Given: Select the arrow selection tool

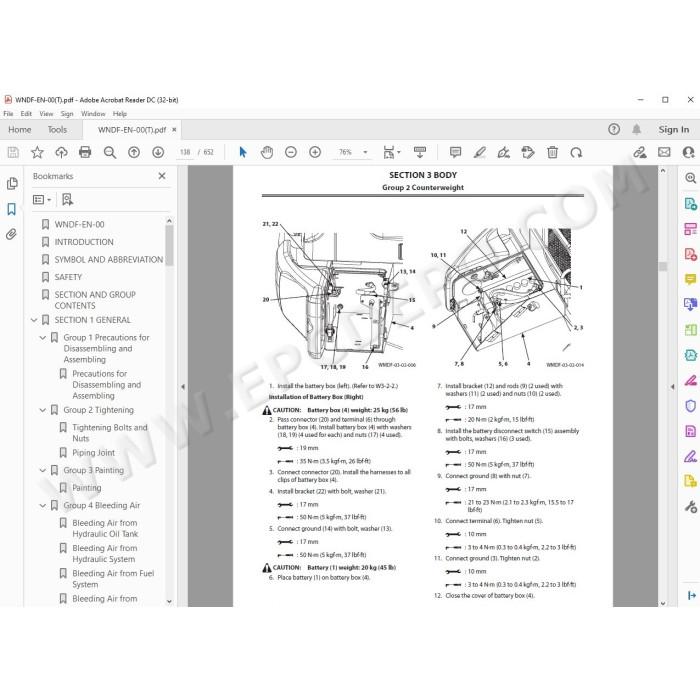Looking at the screenshot, I should point(243,152).
